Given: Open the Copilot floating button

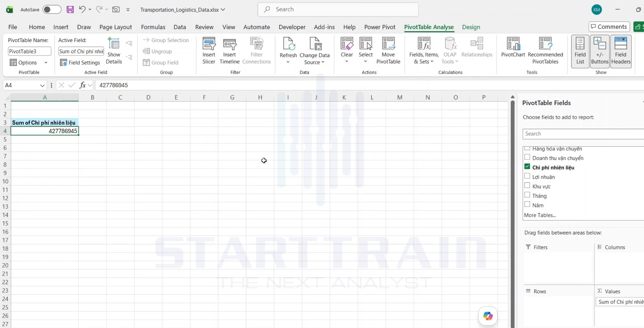Looking at the screenshot, I should pos(488,316).
